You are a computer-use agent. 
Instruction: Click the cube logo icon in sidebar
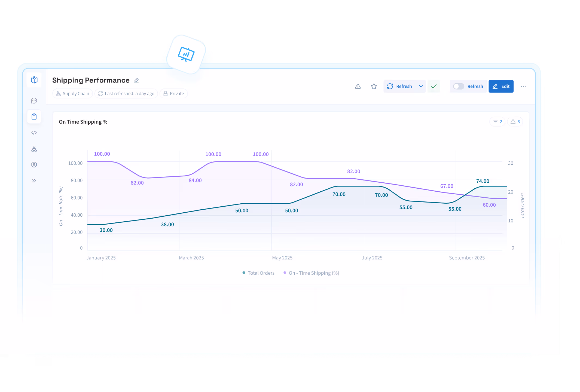34,80
